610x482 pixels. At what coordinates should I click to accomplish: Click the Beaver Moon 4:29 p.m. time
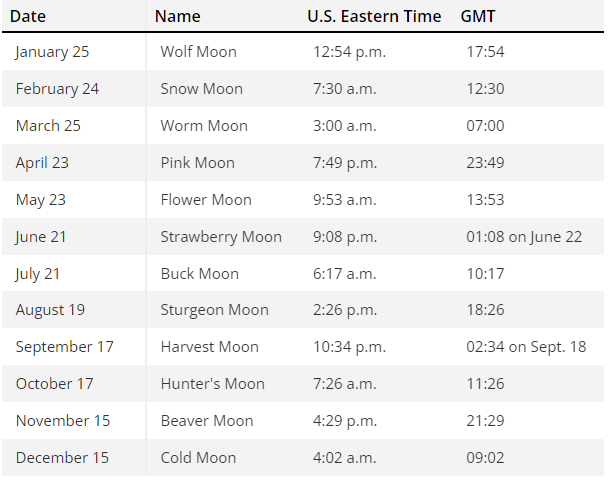pyautogui.click(x=345, y=421)
